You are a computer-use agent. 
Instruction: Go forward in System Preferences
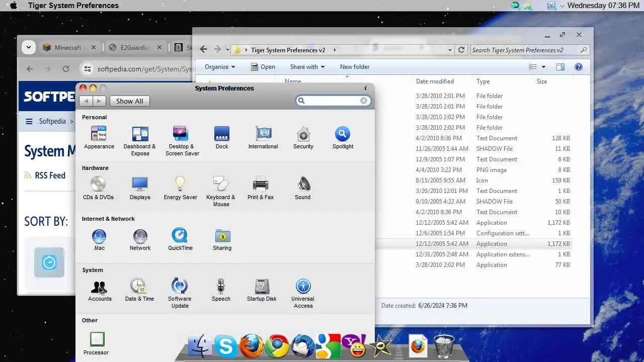point(99,101)
